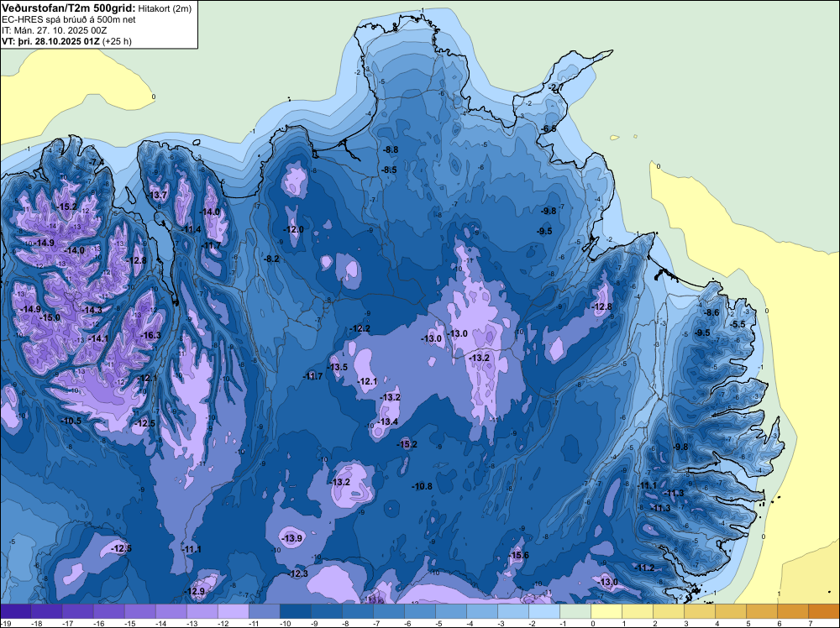The width and height of the screenshot is (840, 628).
Task: Click the -15.0 temperature label
Action: (x=51, y=318)
